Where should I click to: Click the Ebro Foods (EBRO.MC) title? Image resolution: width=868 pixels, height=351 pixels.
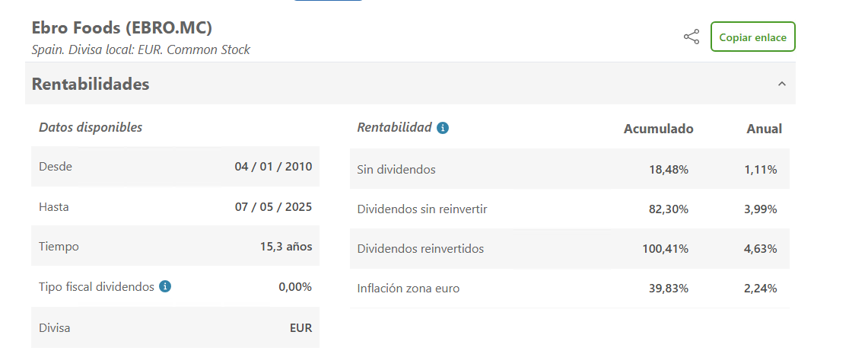[x=122, y=27]
